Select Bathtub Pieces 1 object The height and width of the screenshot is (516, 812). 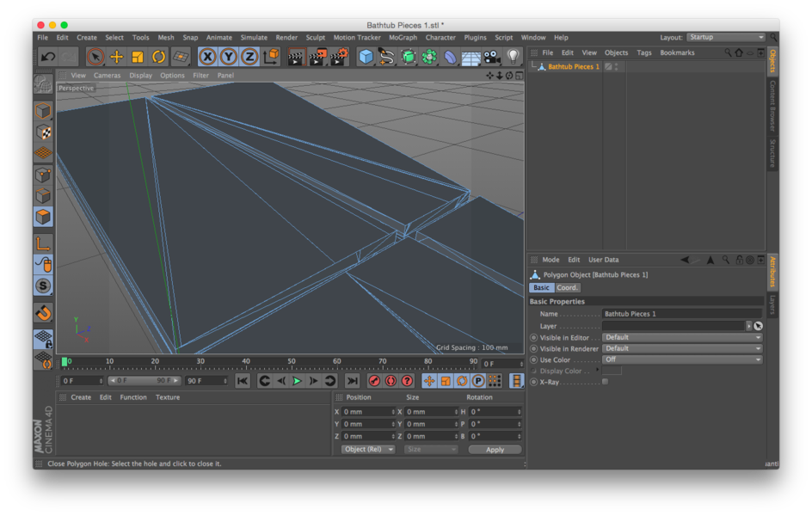[x=573, y=67]
